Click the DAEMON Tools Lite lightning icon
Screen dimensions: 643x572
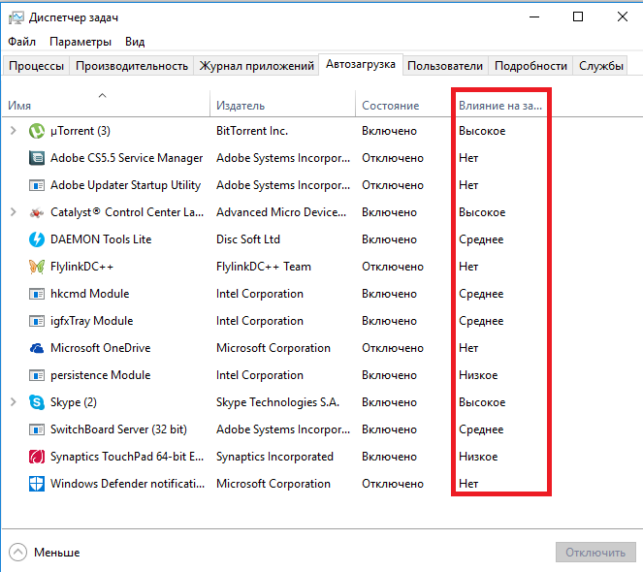36,239
